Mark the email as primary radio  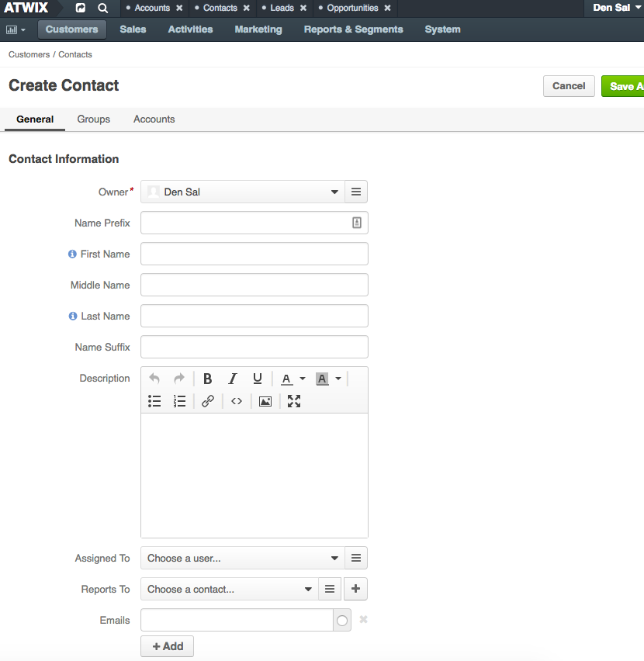coord(342,620)
